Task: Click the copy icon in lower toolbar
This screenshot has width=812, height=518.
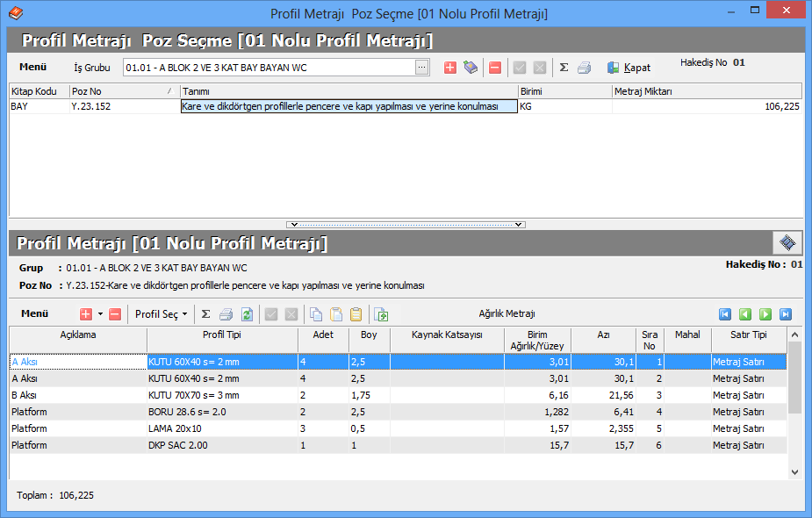Action: pos(316,313)
